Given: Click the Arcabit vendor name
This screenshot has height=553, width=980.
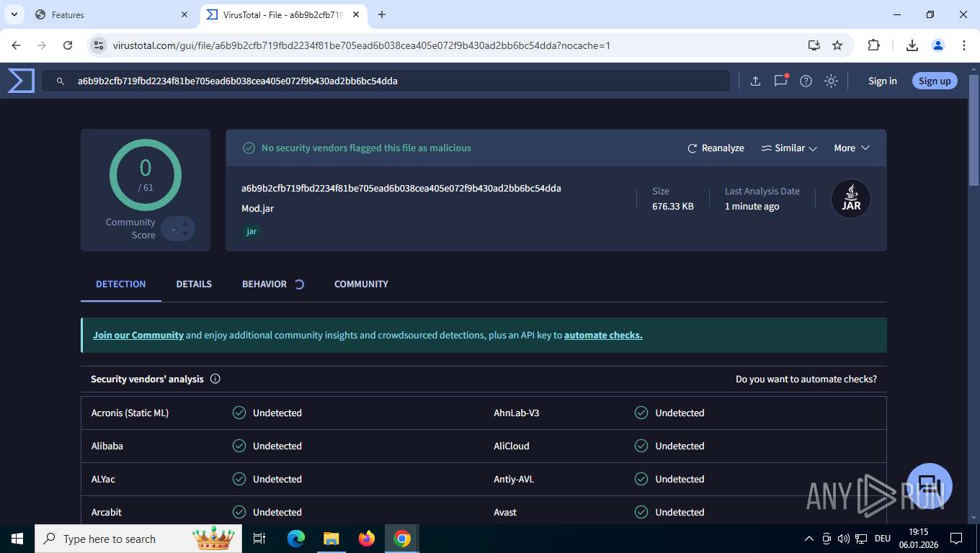Looking at the screenshot, I should point(107,512).
